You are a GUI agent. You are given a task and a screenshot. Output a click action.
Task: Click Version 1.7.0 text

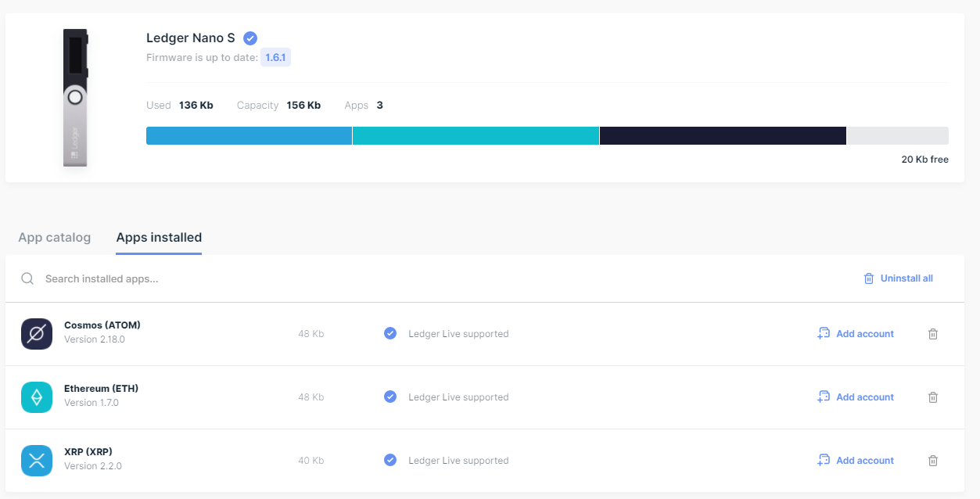pyautogui.click(x=92, y=403)
